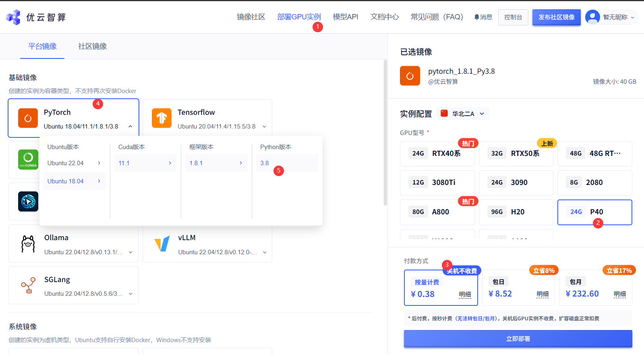Expand the Tensorflow version dropdown
The width and height of the screenshot is (644, 355).
click(264, 127)
